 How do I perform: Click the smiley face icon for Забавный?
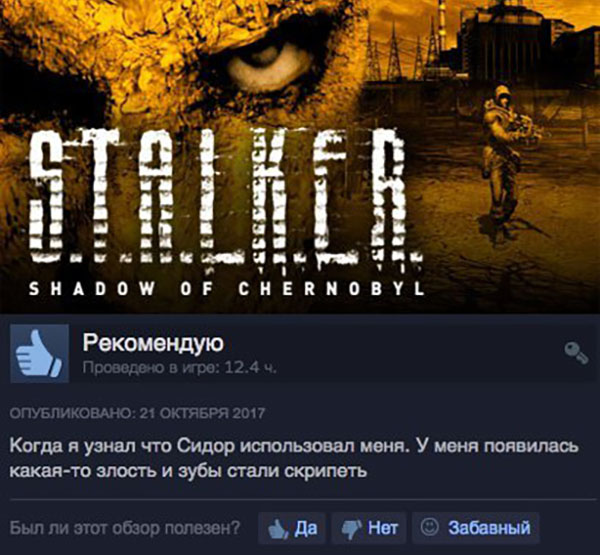[x=429, y=527]
